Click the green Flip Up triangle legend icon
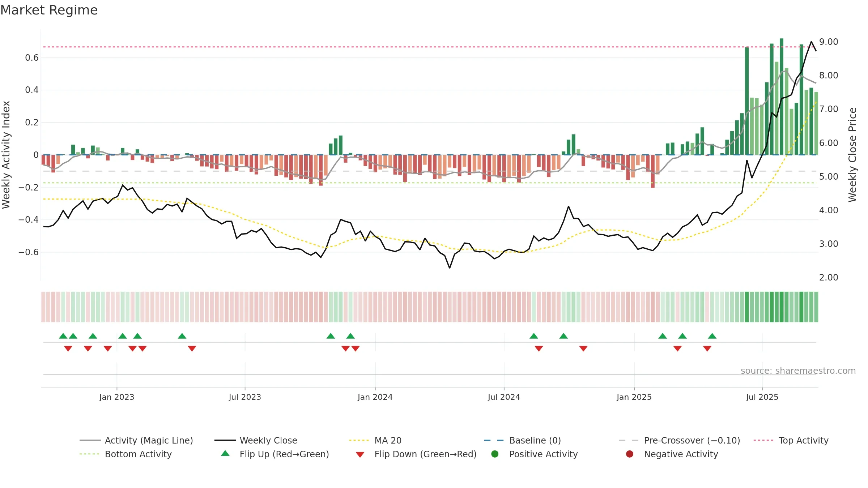The height and width of the screenshot is (488, 868). [x=225, y=453]
